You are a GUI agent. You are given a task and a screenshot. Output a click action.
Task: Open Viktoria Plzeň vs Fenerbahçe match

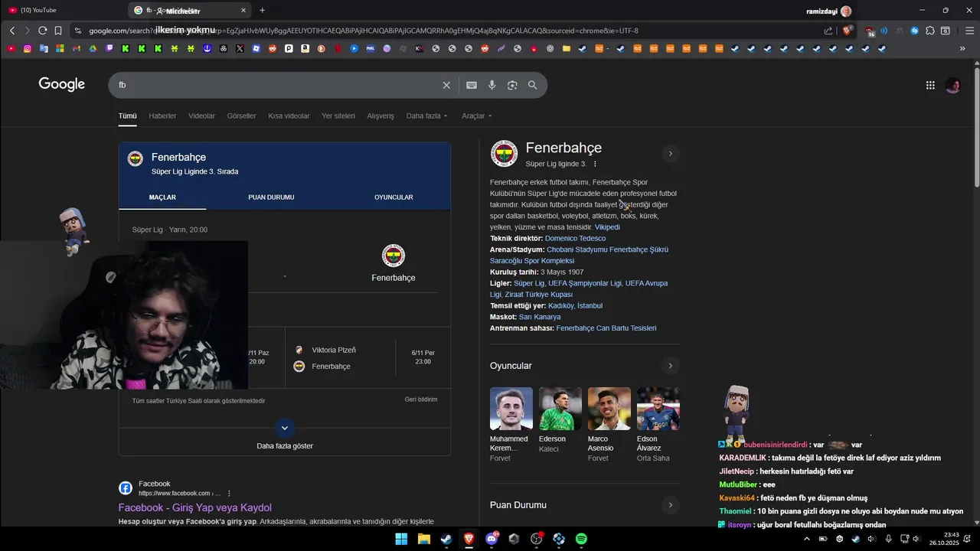pyautogui.click(x=367, y=358)
